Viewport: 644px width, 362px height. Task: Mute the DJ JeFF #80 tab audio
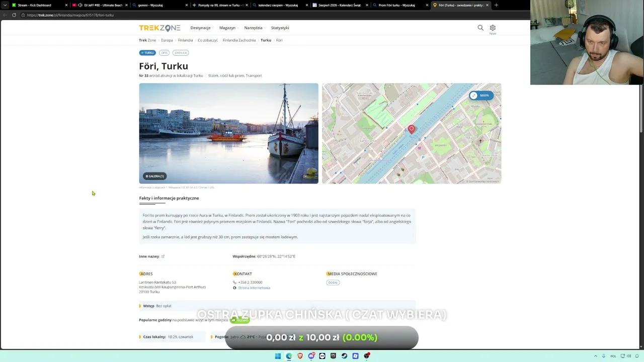coord(80,5)
